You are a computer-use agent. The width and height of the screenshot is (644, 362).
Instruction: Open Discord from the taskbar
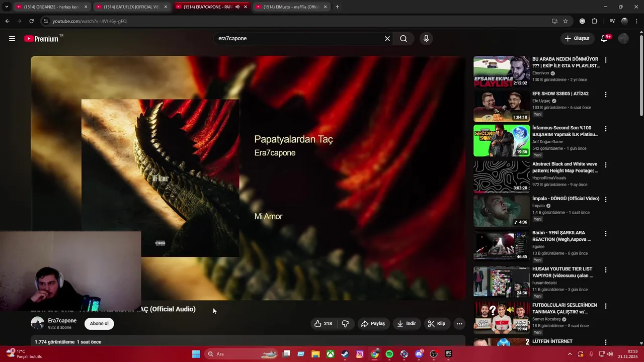[419, 354]
